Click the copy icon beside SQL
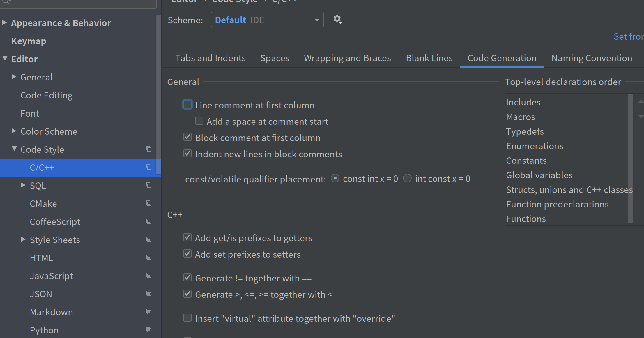644x338 pixels. (x=149, y=185)
